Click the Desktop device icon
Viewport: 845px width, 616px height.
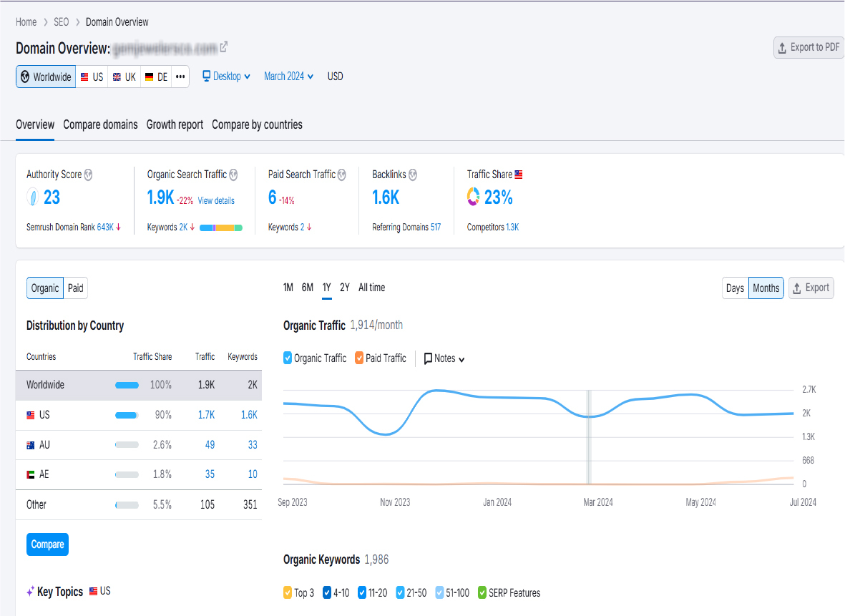point(206,76)
